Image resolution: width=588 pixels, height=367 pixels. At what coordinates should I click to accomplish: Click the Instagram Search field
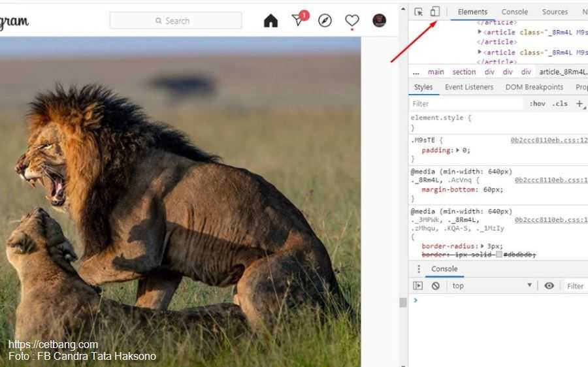click(x=176, y=21)
